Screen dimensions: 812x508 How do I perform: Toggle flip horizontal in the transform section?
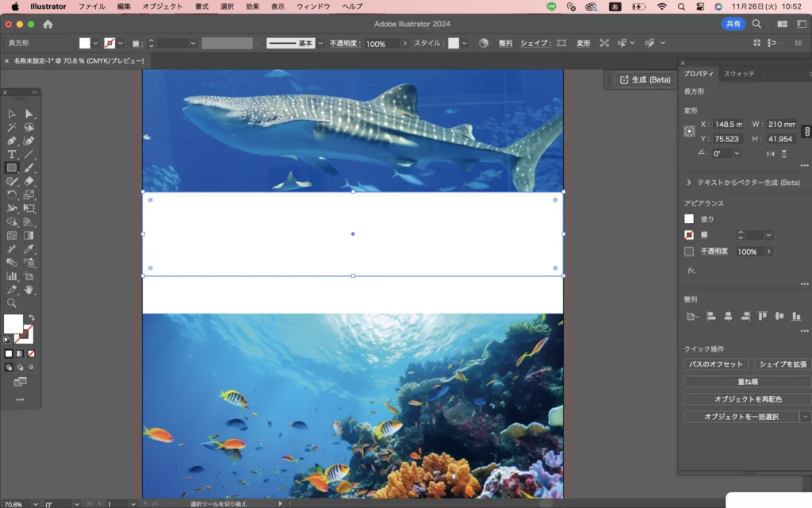tap(770, 153)
